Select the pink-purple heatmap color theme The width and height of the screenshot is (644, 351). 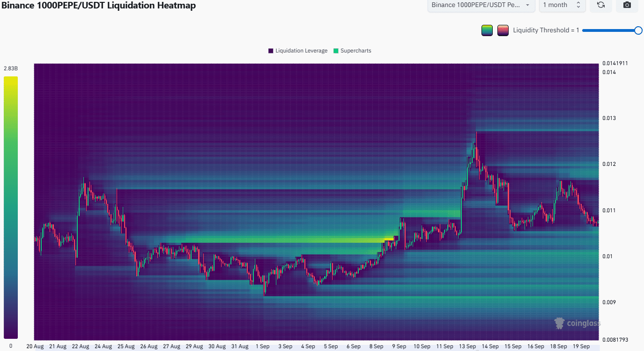pos(503,30)
